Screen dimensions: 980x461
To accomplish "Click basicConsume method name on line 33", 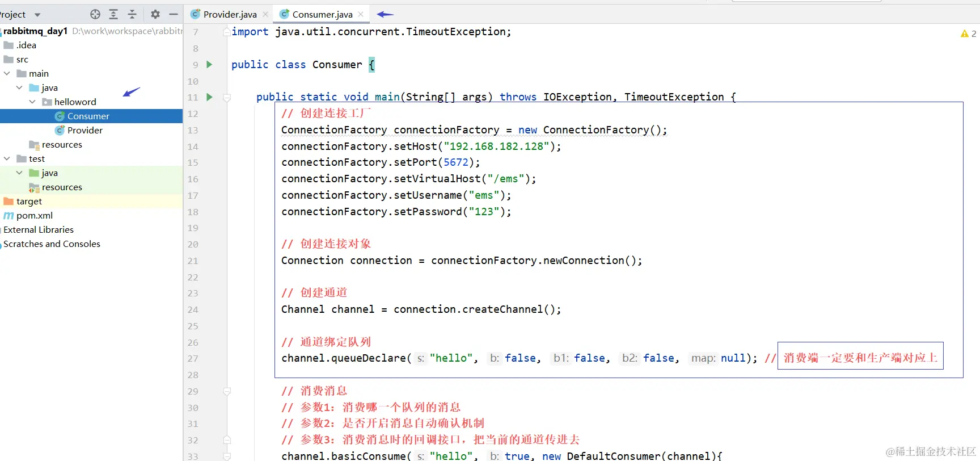I will (369, 456).
